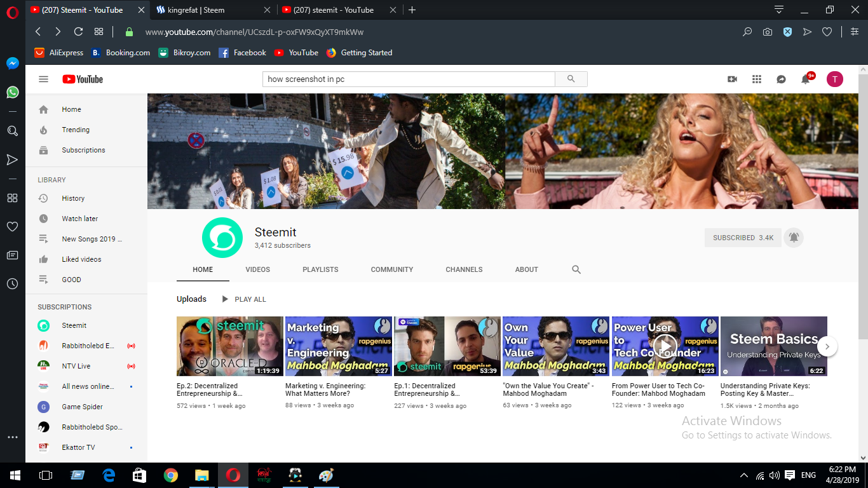Open the tab menu in title bar

click(779, 10)
